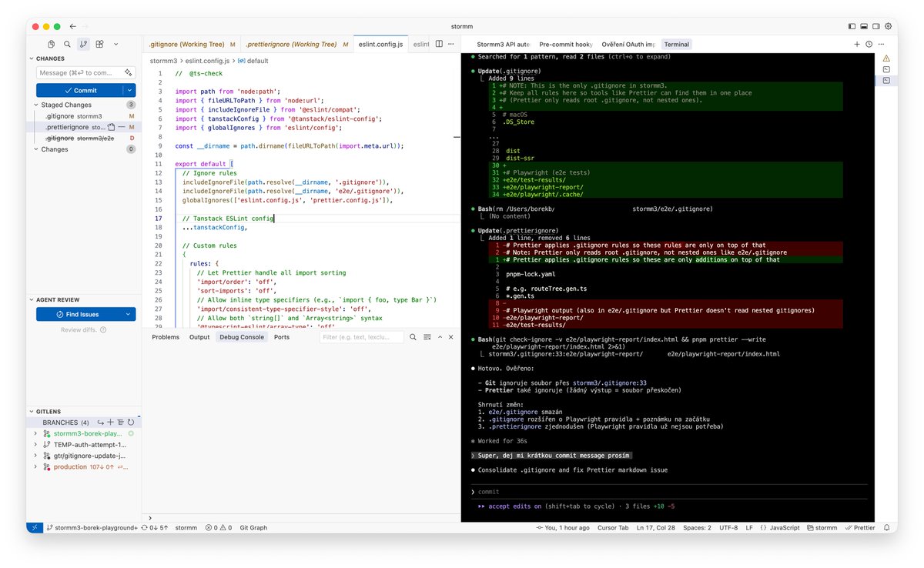Synchronize changes 0↓ 5↑ in status bar
Viewport: 924px width, 568px height.
(156, 528)
